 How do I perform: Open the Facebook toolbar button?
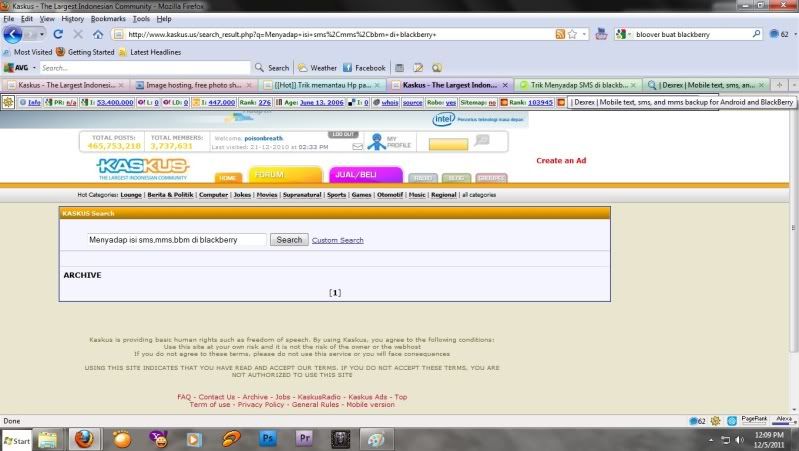(x=364, y=67)
